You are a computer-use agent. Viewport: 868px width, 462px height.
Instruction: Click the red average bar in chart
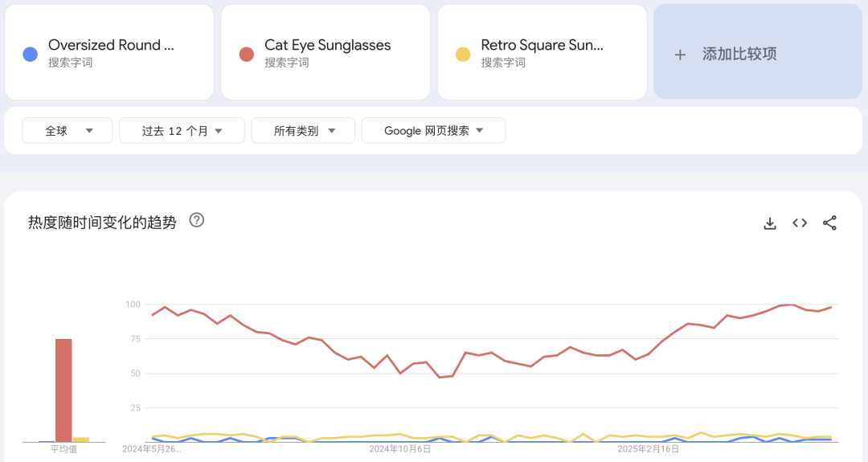click(63, 390)
